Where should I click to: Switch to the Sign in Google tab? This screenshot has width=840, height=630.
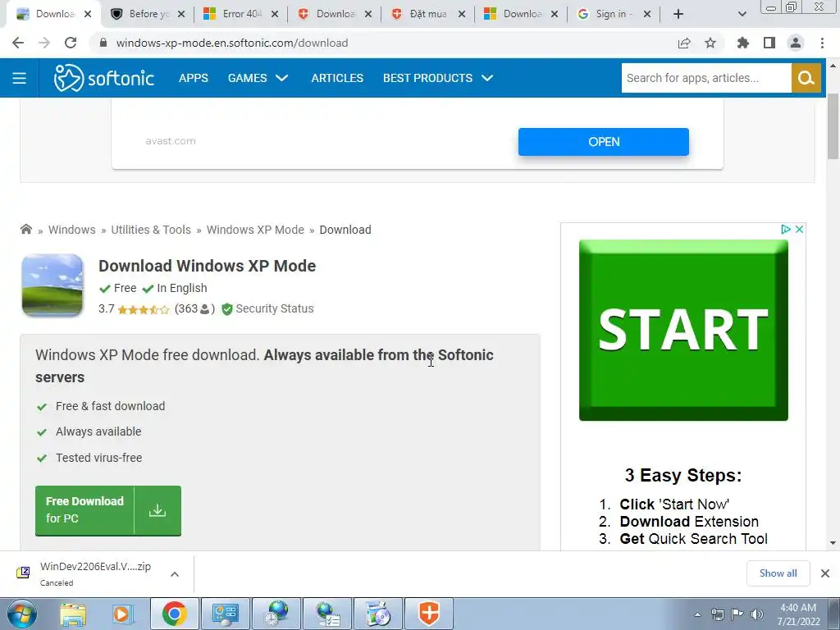[614, 14]
